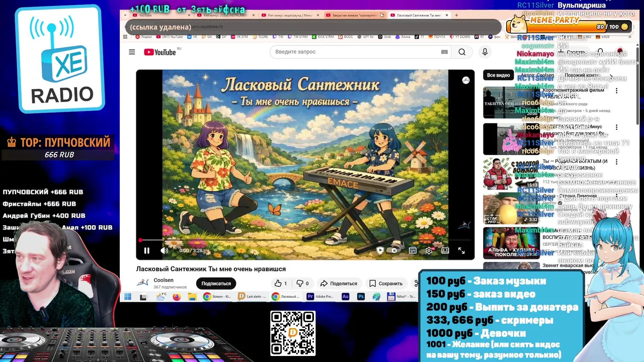Enter fullscreen mode in the player
This screenshot has height=362, width=644.
pos(461,250)
